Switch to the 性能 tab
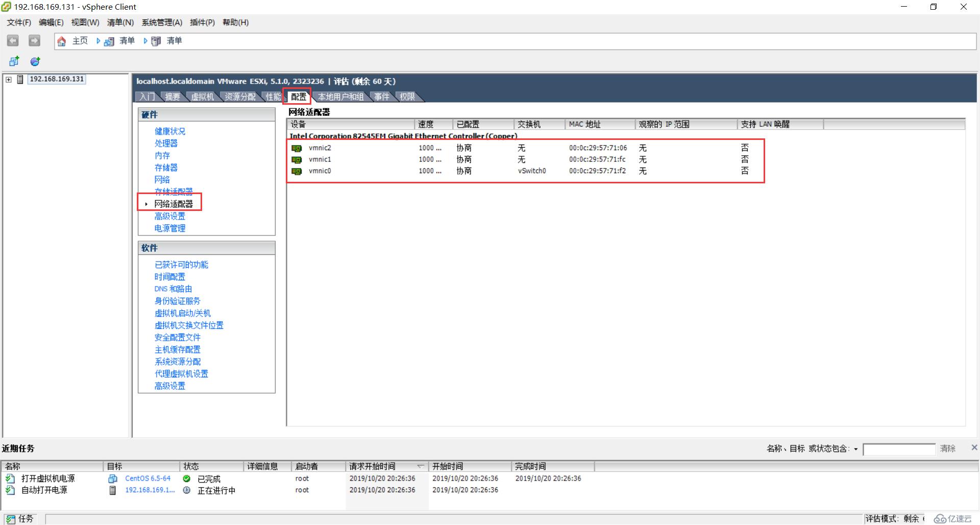This screenshot has width=980, height=525. pos(273,97)
